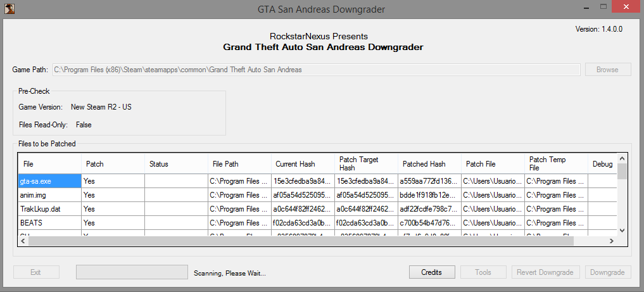Click the scanning progress bar
The height and width of the screenshot is (292, 644).
point(132,272)
